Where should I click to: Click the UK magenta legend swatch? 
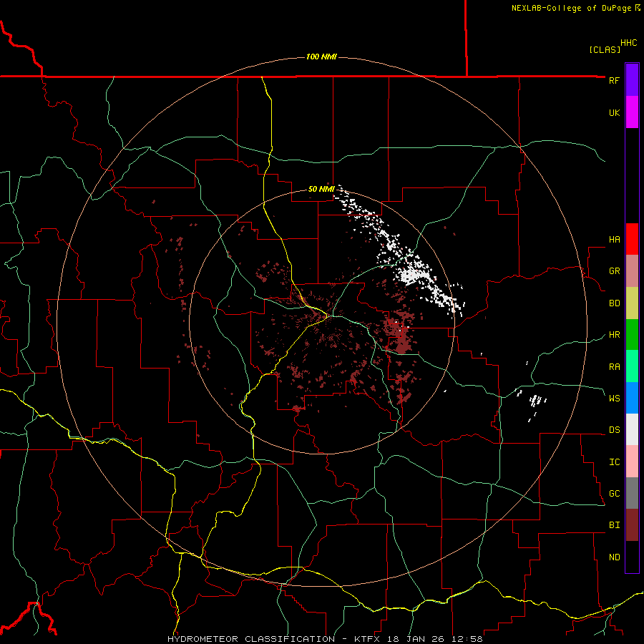(632, 112)
